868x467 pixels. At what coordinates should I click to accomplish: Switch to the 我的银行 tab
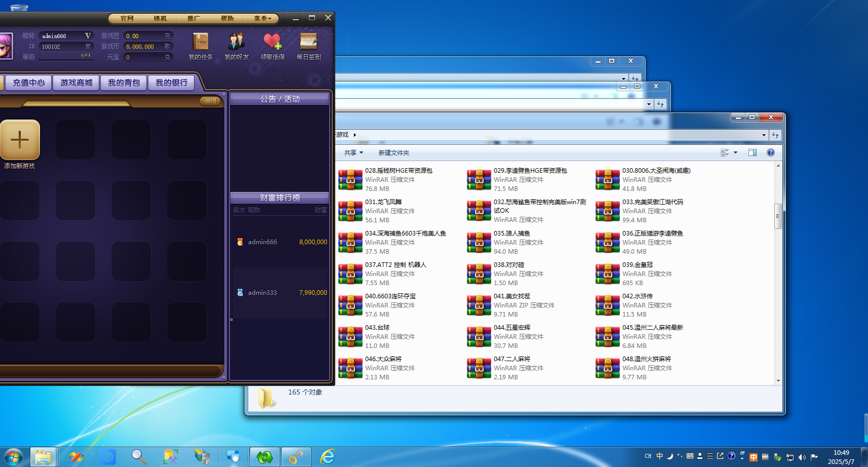(x=172, y=83)
